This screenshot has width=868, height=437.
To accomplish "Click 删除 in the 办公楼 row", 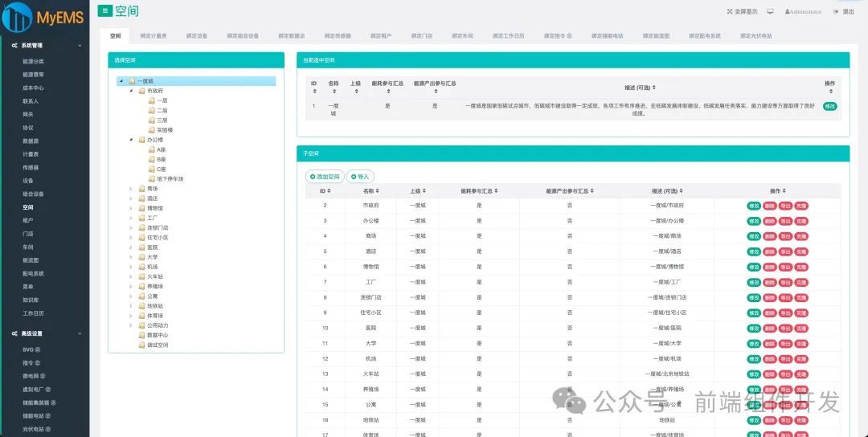I will click(769, 221).
